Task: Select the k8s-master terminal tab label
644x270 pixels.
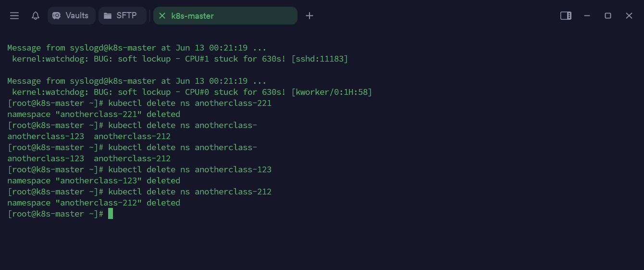Action: [193, 16]
